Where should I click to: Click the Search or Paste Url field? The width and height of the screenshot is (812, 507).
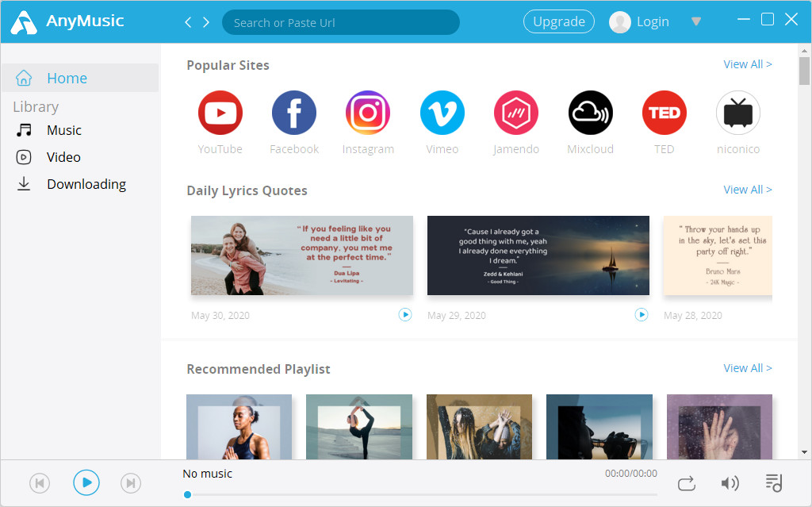[341, 22]
